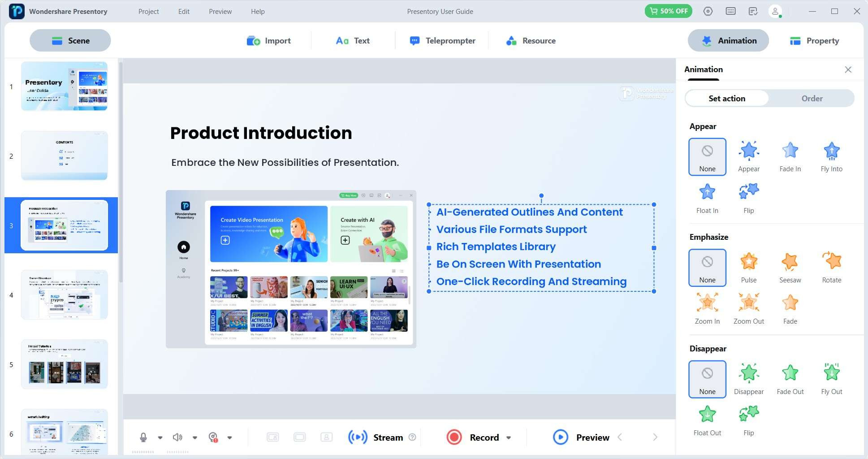Open the Resource library

pos(531,40)
